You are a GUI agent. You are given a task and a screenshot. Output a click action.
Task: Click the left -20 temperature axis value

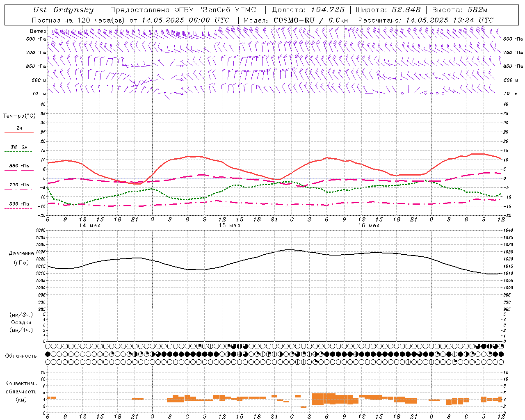click(x=41, y=215)
